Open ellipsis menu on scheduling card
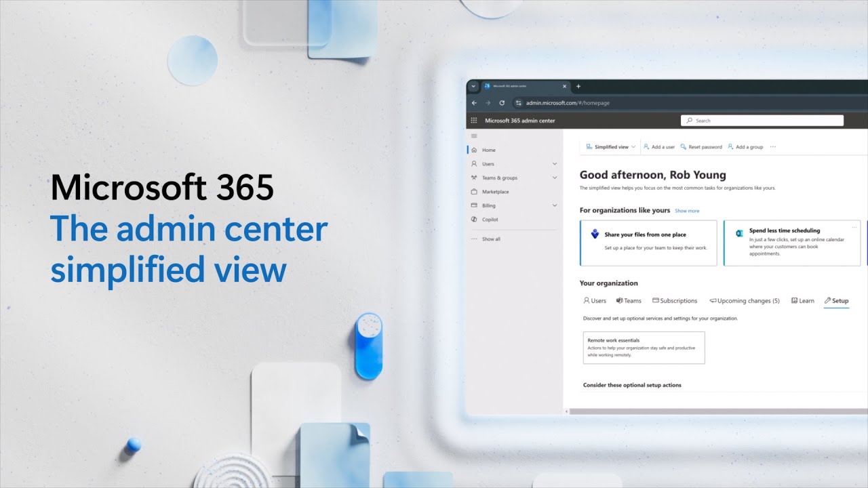The height and width of the screenshot is (488, 868). [x=854, y=227]
